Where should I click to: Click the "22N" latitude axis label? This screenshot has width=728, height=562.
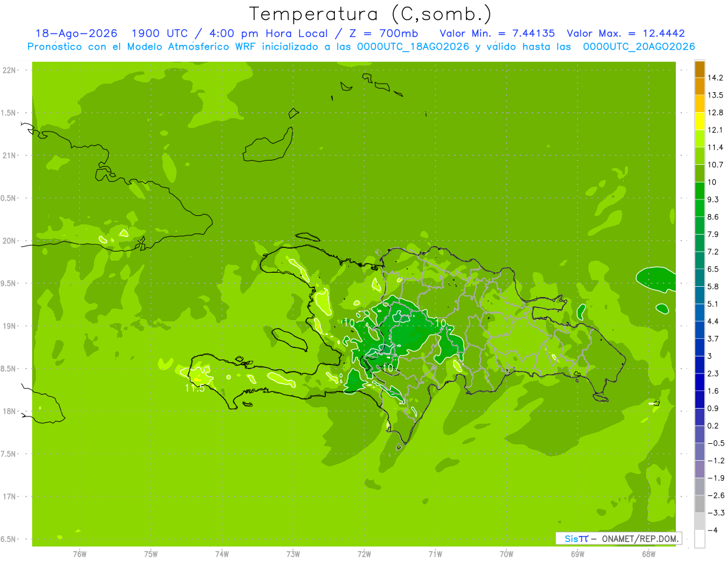click(10, 70)
